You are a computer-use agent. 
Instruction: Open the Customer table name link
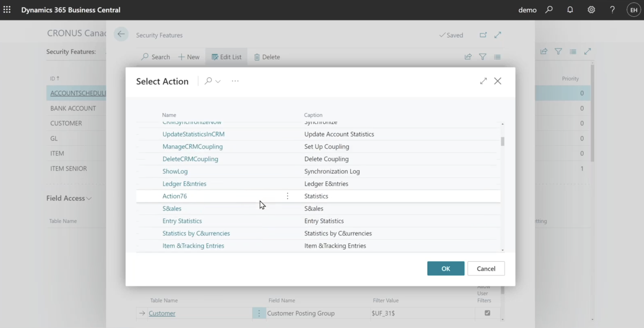(162, 313)
